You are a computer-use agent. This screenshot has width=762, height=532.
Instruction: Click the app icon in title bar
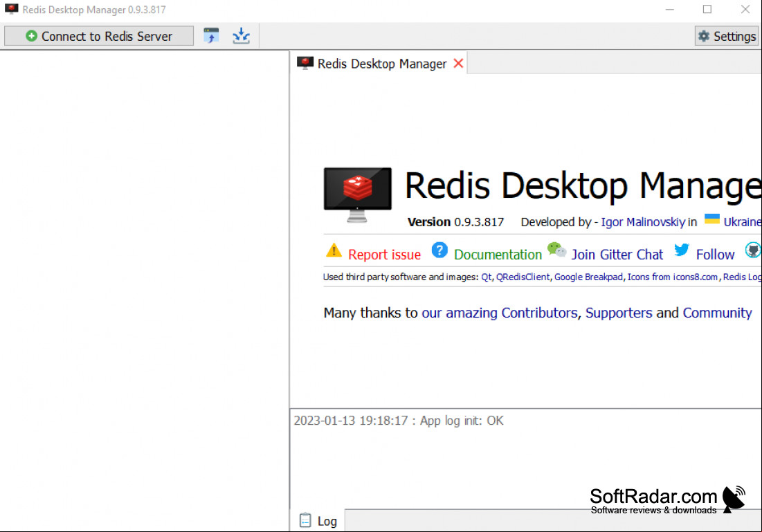coord(11,9)
